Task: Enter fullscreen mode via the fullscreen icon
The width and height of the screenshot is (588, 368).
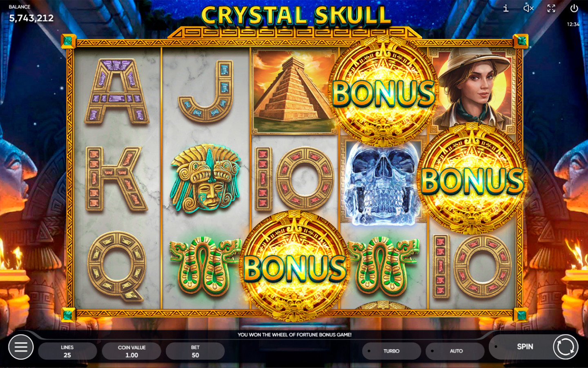Action: [x=551, y=8]
